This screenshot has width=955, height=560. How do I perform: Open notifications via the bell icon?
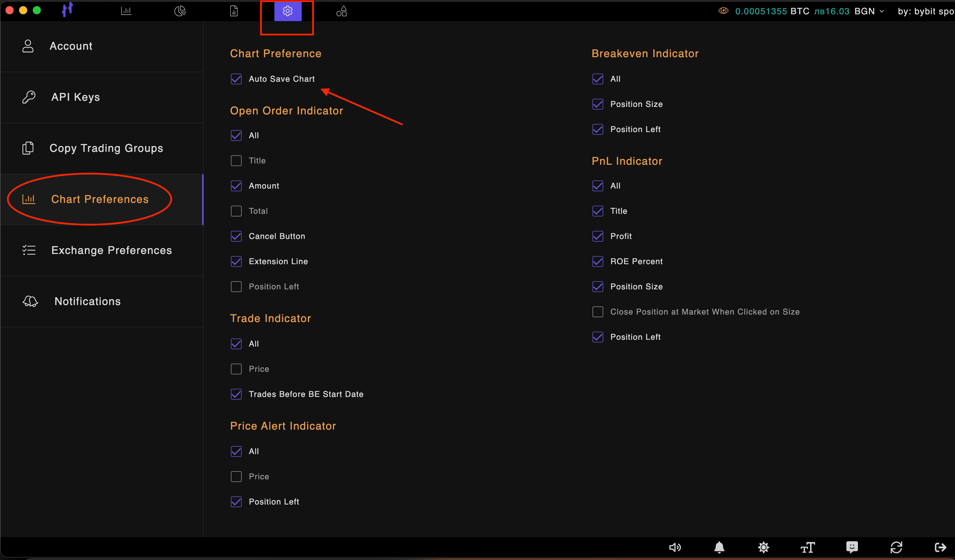pos(719,547)
